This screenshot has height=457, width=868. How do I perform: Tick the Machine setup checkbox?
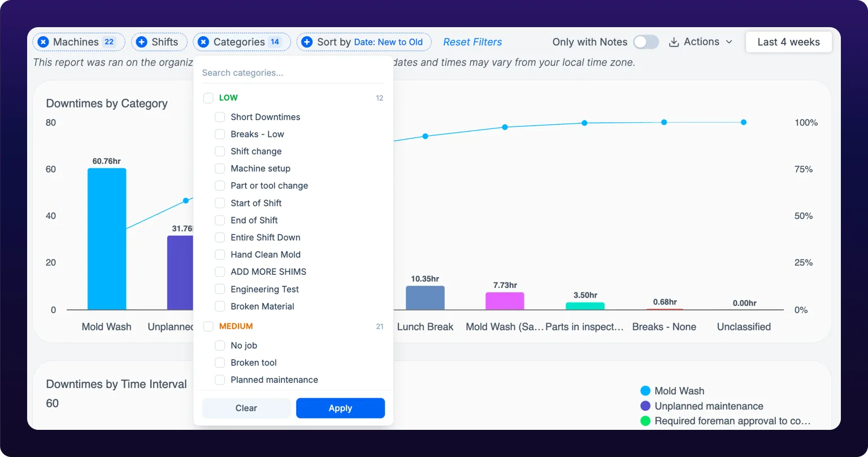pyautogui.click(x=220, y=169)
